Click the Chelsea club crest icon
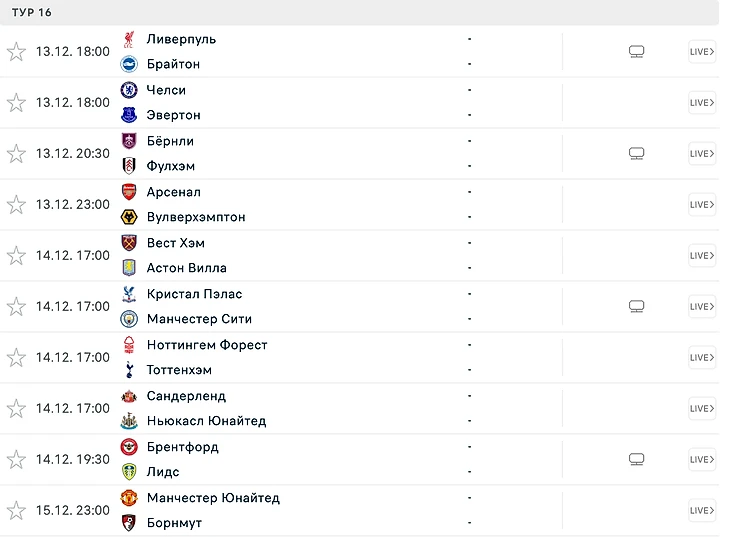Viewport: 730px width, 537px height. tap(128, 90)
